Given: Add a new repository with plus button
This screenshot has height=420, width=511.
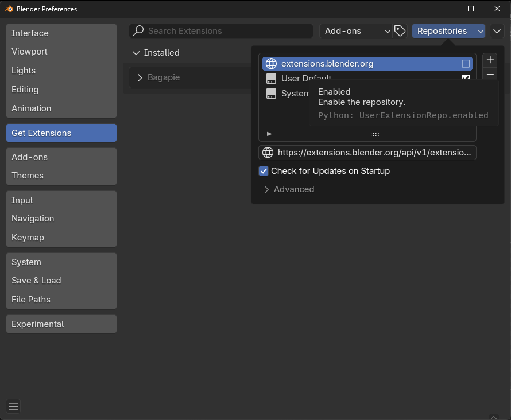Looking at the screenshot, I should (x=490, y=60).
